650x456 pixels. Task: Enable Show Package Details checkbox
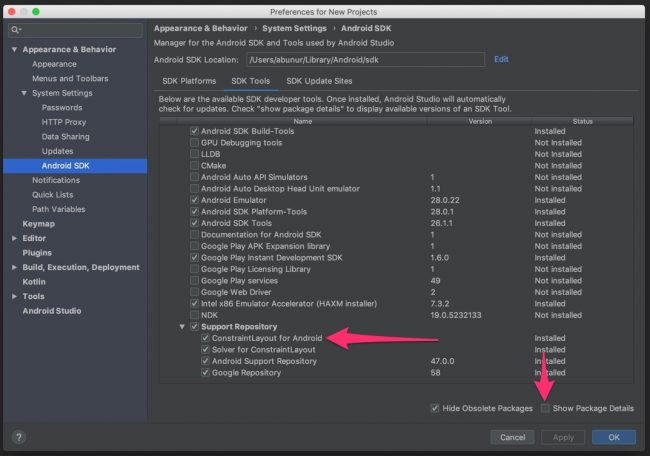[x=545, y=408]
